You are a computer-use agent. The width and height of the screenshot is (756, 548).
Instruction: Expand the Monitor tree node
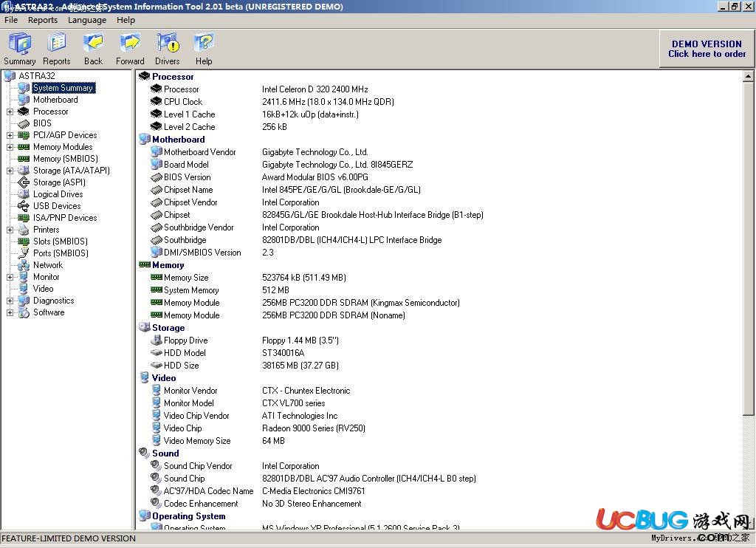(10, 278)
